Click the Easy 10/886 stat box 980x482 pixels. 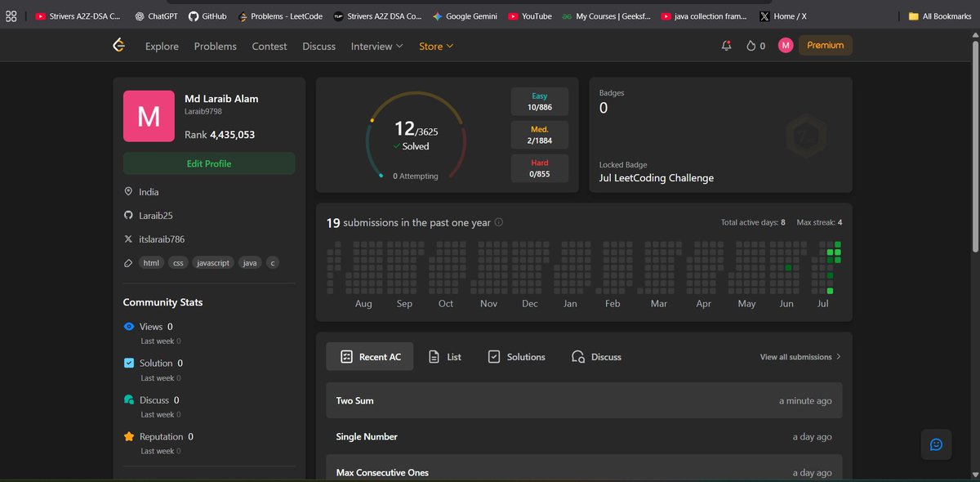tap(540, 101)
